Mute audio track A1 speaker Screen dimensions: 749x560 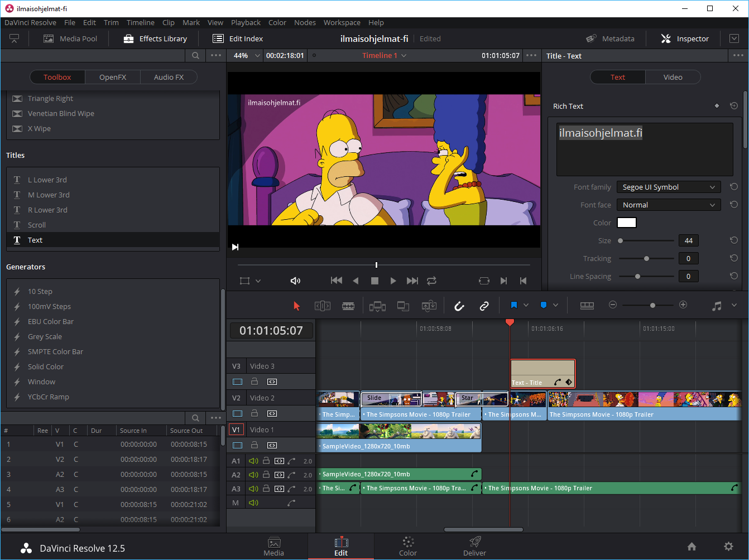[253, 461]
